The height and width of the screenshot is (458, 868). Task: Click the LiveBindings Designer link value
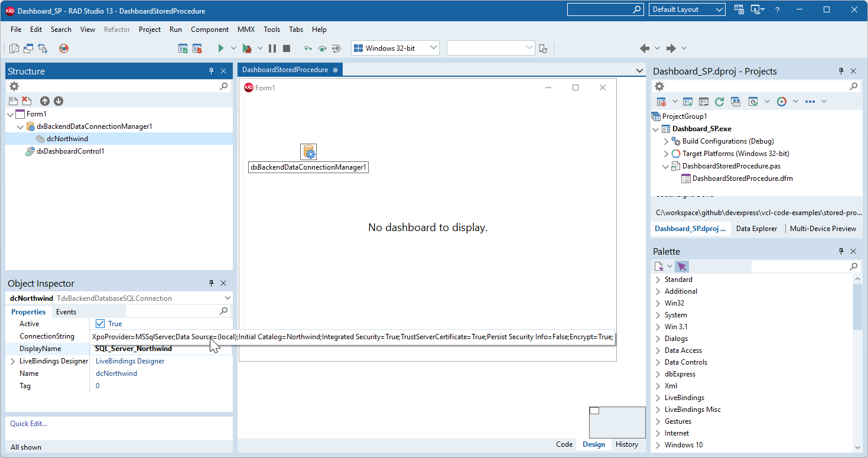pyautogui.click(x=130, y=361)
